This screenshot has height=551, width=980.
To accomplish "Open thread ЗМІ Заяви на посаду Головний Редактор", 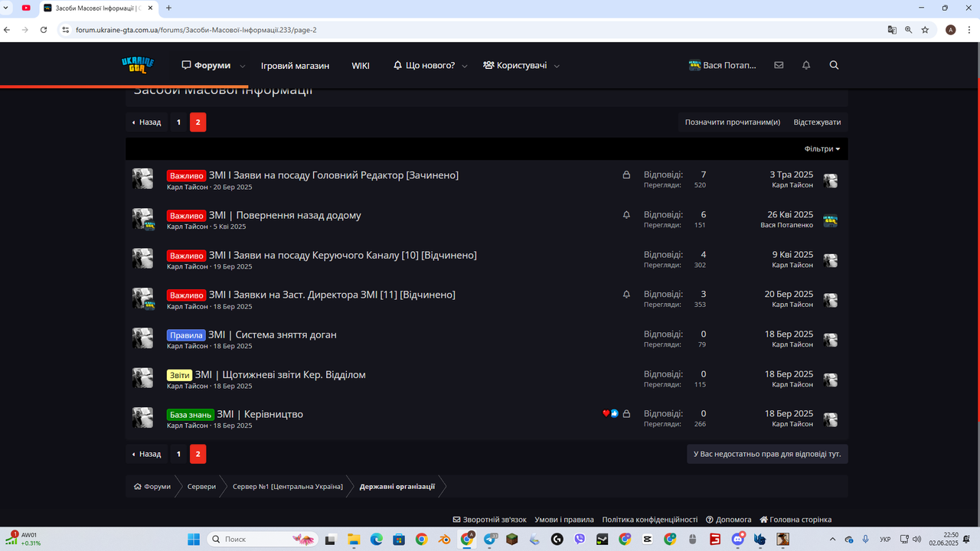I will coord(334,175).
